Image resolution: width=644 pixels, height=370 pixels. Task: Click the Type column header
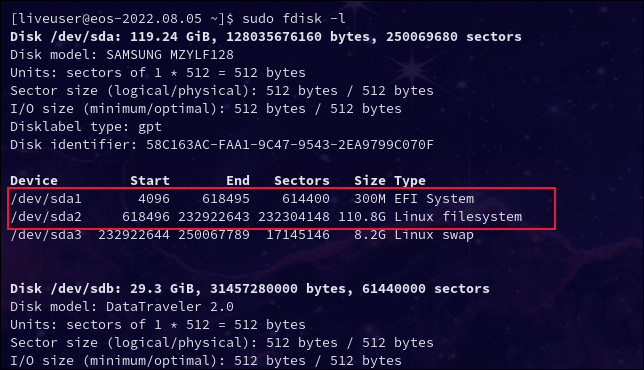pos(410,181)
